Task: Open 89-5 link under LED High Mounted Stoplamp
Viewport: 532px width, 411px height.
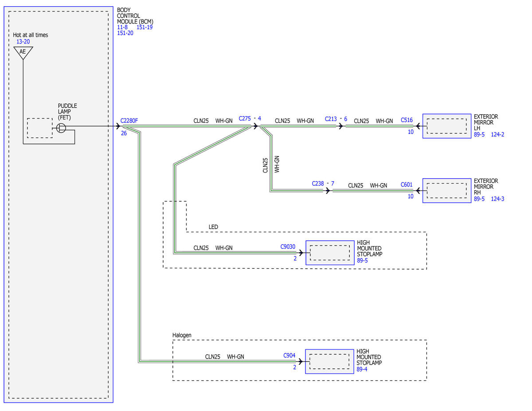Action: [x=363, y=260]
